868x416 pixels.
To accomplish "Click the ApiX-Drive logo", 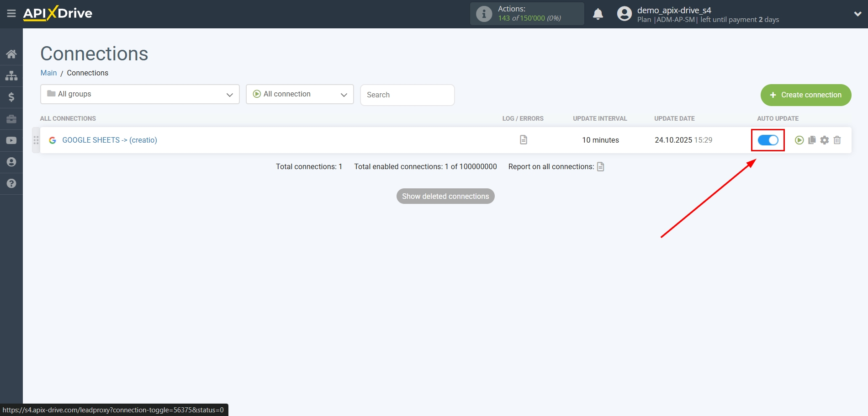I will pyautogui.click(x=58, y=13).
